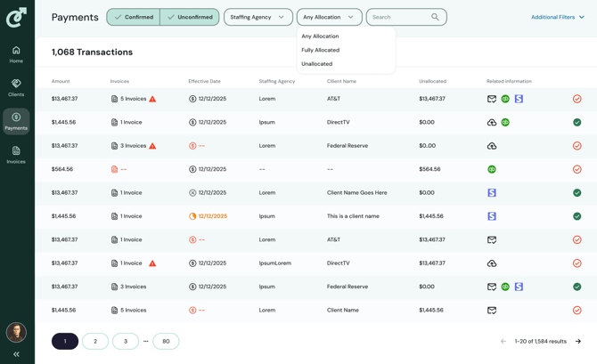This screenshot has width=597, height=364.
Task: Go to next results page arrow
Action: (578, 341)
